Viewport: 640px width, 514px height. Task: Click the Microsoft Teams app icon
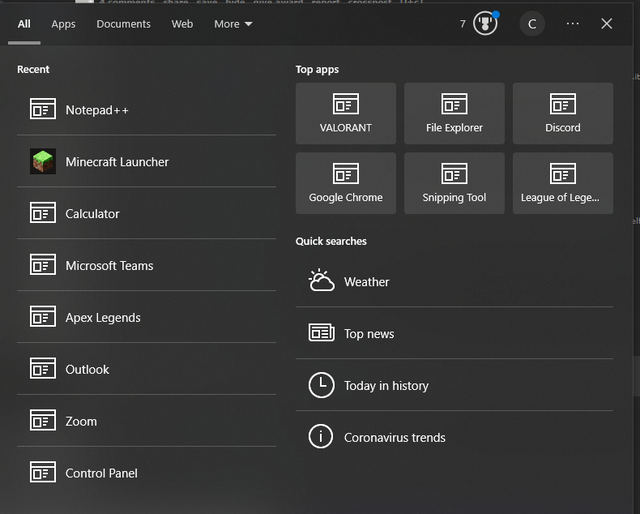click(x=43, y=264)
